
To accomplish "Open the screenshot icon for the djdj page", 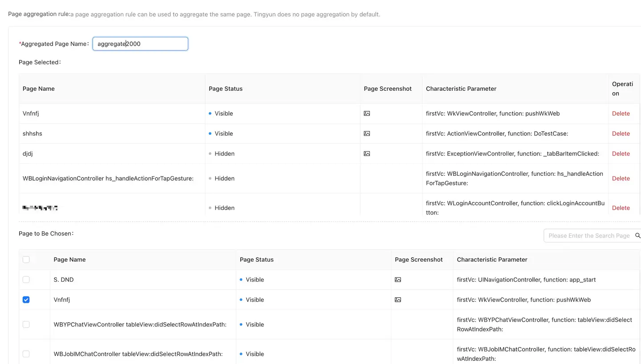I will pos(367,154).
